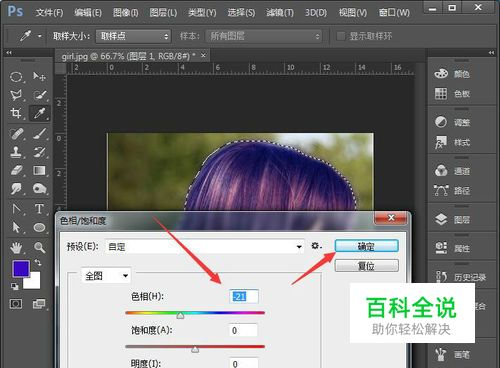
Task: Close the 色相/饱和度 dialog
Action: (391, 218)
